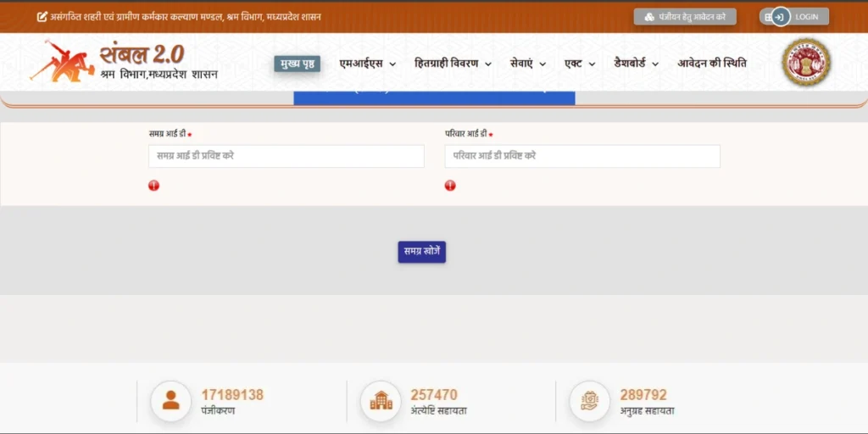
Task: Click the पंजीयन हेतु आवेदन करे button
Action: 685,17
